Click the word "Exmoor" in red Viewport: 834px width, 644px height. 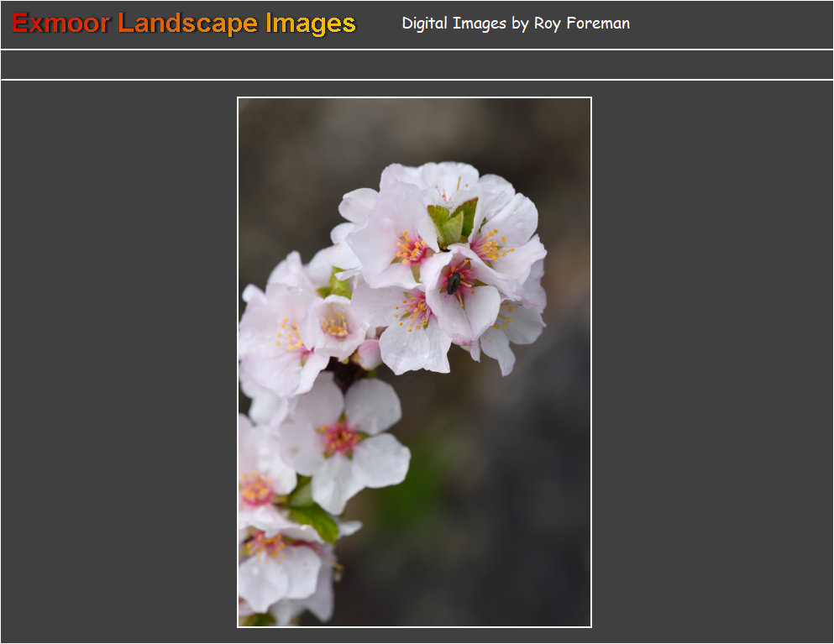[x=60, y=24]
